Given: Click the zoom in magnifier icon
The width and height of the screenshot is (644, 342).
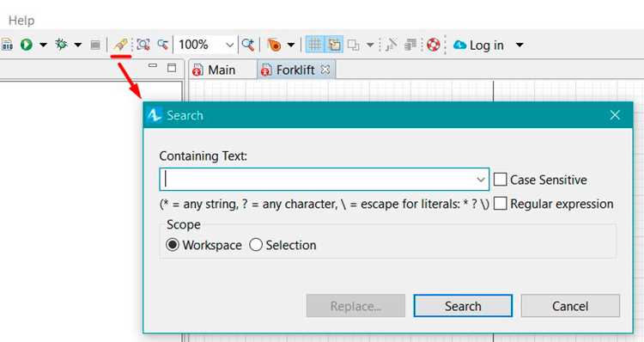Looking at the screenshot, I should [x=247, y=45].
